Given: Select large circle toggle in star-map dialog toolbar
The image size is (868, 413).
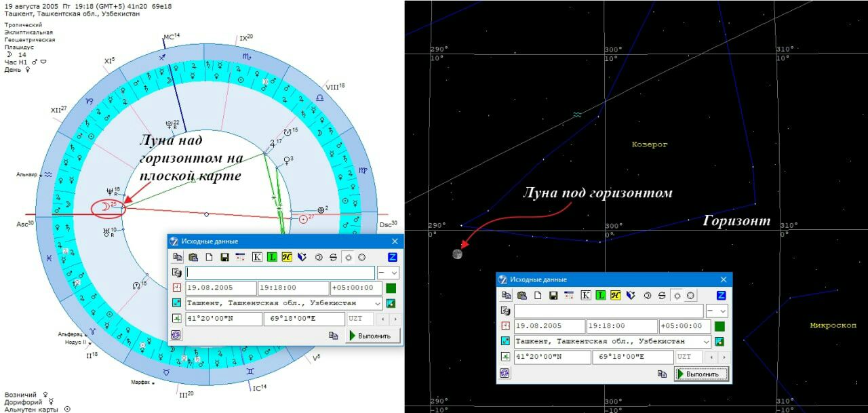Looking at the screenshot, I should (x=690, y=295).
